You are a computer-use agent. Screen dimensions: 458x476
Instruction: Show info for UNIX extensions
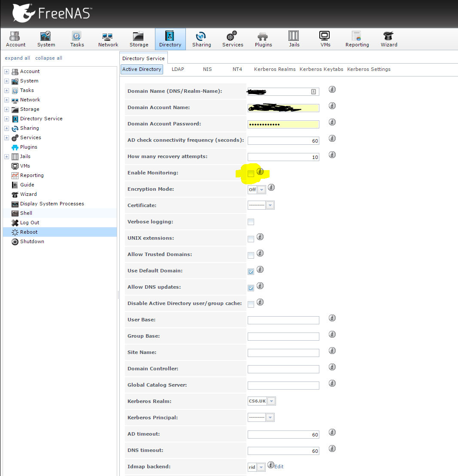point(260,237)
